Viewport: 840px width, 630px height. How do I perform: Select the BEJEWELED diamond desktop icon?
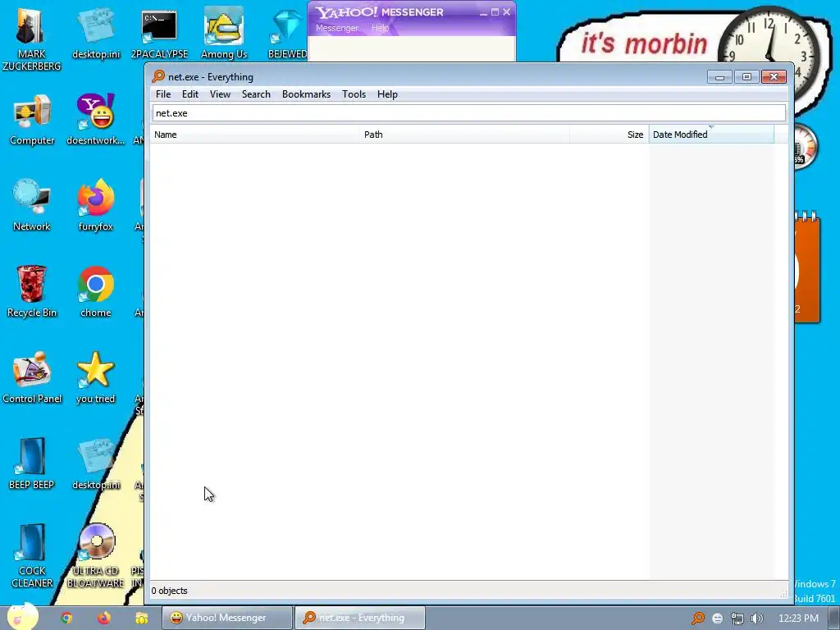click(x=287, y=32)
